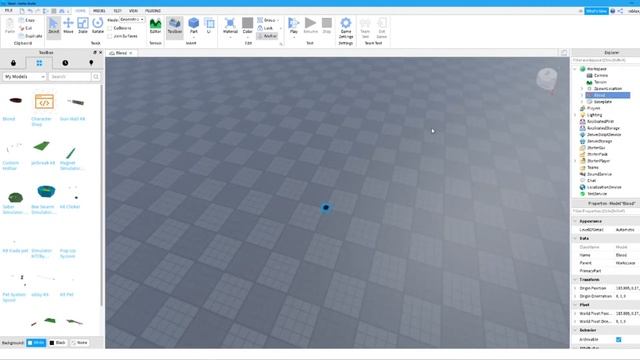Click the Paste clipboard icon
The height and width of the screenshot is (360, 640).
pyautogui.click(x=10, y=26)
